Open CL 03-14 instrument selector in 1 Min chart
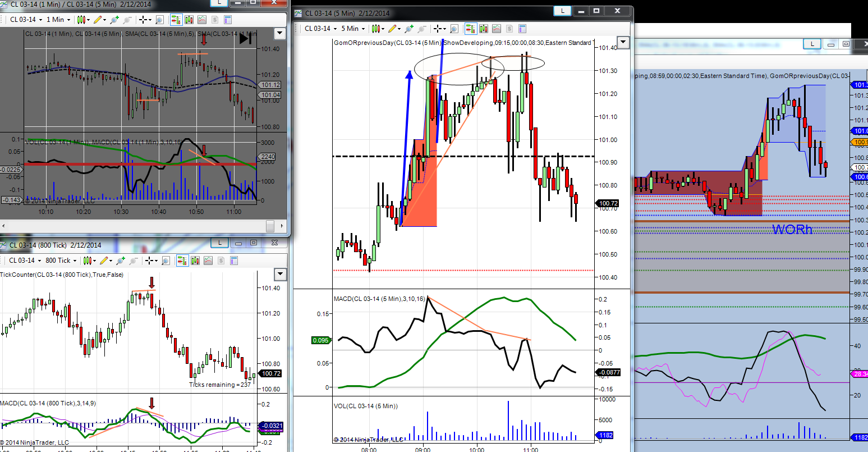This screenshot has height=452, width=868. pos(25,20)
